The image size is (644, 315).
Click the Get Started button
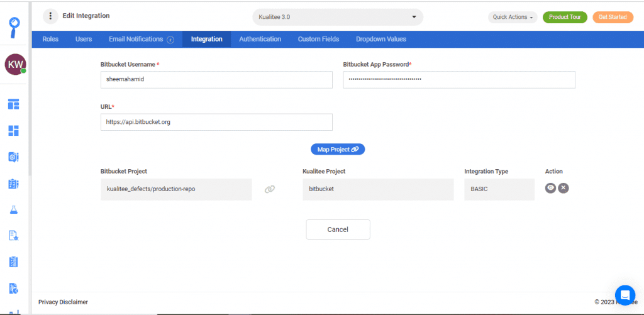tap(613, 17)
